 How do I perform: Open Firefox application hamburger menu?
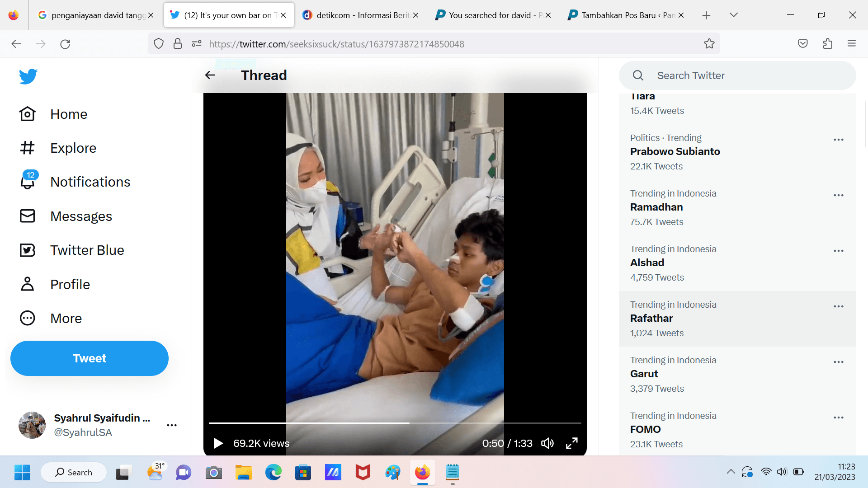852,44
